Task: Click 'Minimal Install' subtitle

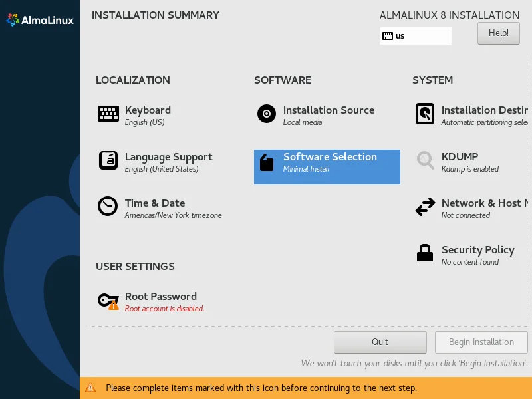Action: pyautogui.click(x=307, y=169)
